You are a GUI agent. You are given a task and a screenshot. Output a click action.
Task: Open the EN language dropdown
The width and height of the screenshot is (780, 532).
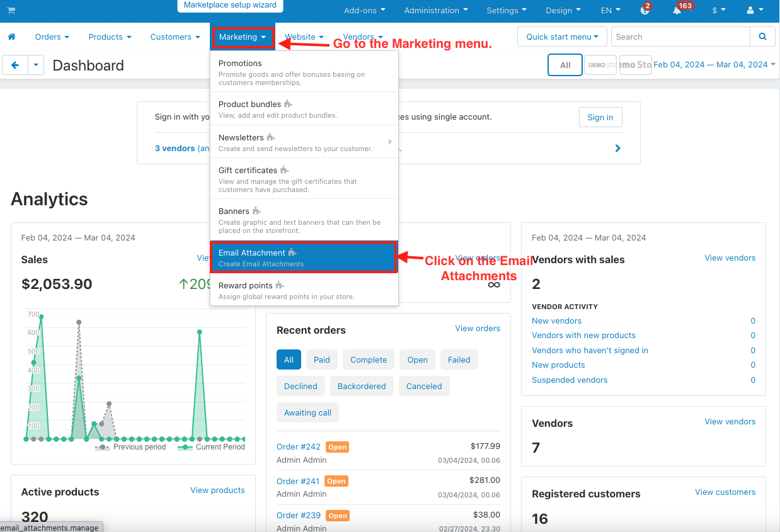click(x=610, y=11)
